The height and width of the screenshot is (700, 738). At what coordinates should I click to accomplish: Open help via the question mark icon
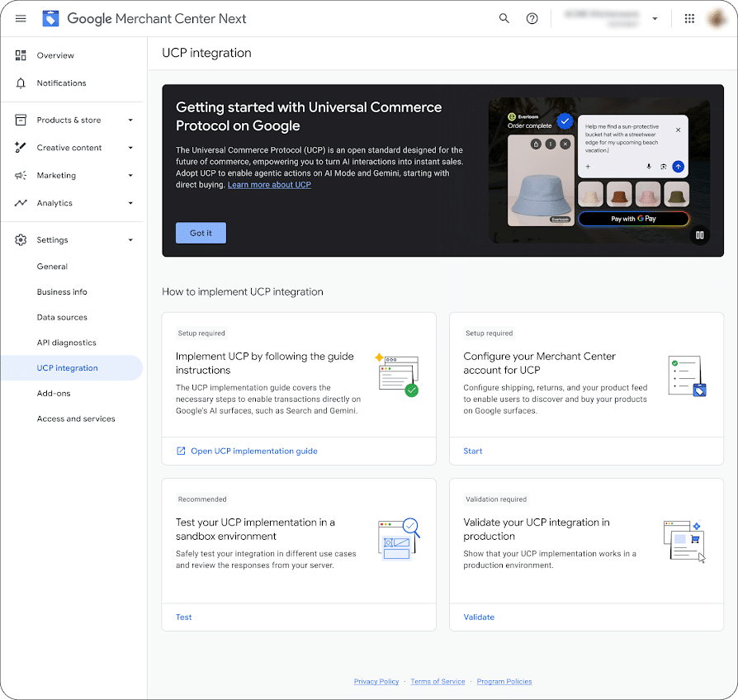pyautogui.click(x=532, y=18)
